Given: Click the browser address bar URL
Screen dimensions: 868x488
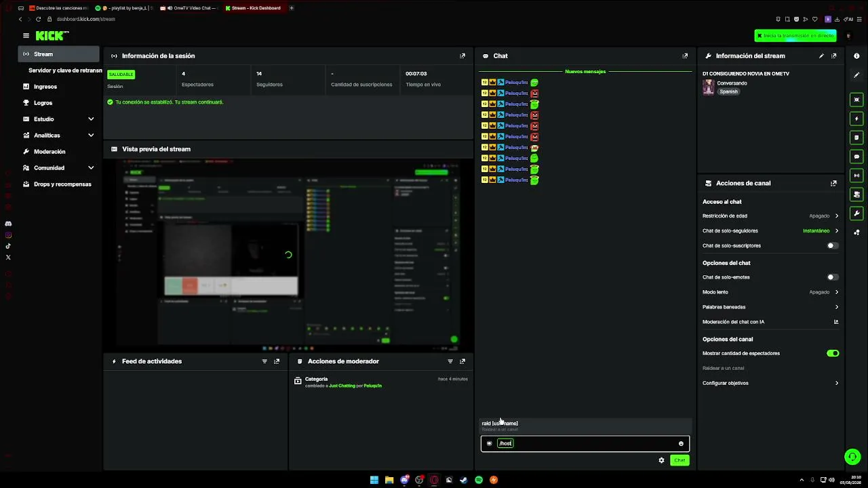Looking at the screenshot, I should [86, 19].
